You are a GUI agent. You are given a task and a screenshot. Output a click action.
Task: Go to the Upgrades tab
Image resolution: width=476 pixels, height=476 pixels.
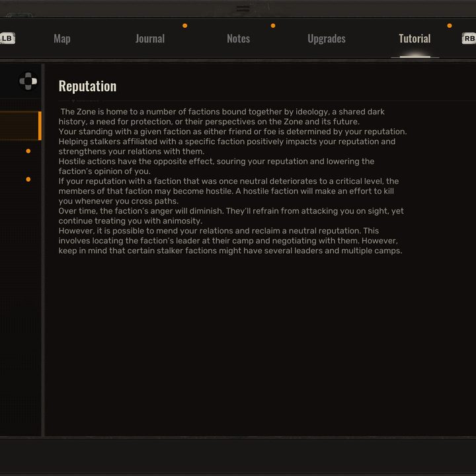327,38
